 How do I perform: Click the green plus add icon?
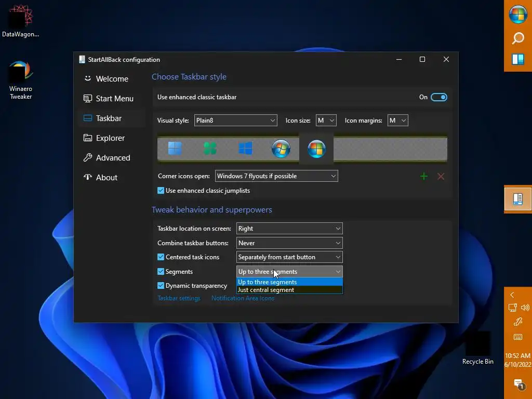(424, 176)
